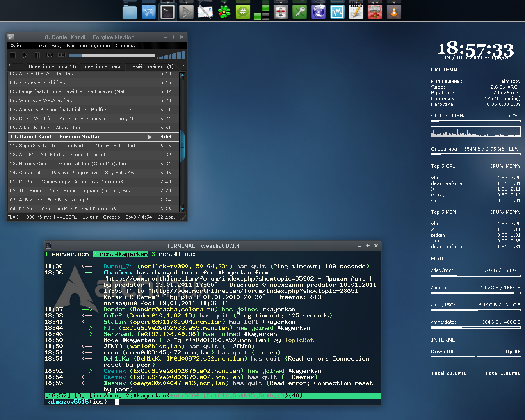
Task: Click the playlist scrollbar up arrow
Action: (183, 75)
